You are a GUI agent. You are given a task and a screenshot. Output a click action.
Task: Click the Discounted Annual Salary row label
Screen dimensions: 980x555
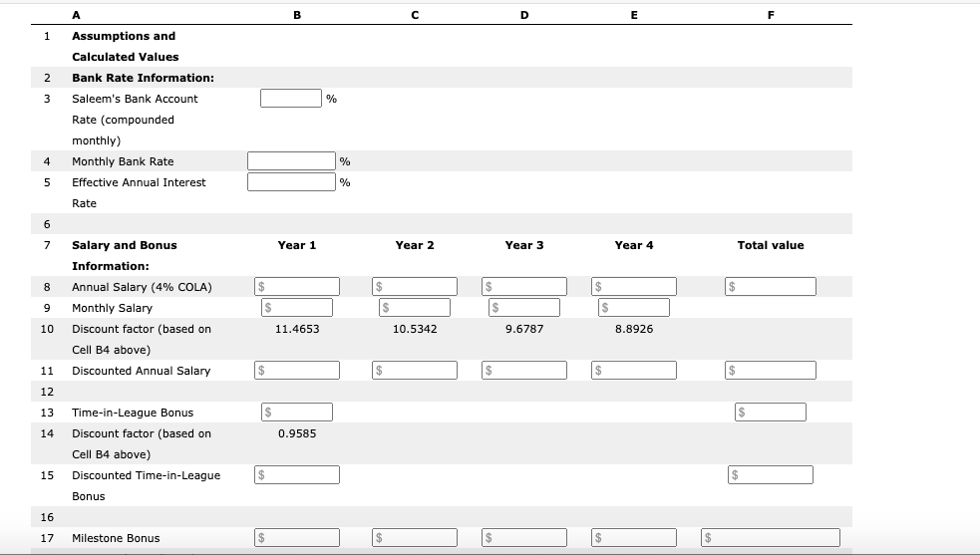(x=142, y=371)
